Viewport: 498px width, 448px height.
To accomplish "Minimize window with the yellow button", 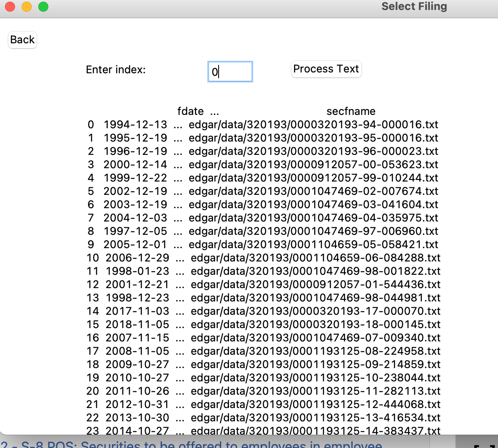I will (27, 7).
